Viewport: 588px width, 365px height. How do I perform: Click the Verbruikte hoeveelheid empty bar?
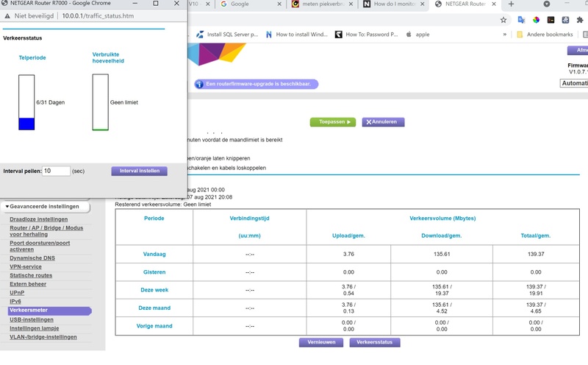101,102
